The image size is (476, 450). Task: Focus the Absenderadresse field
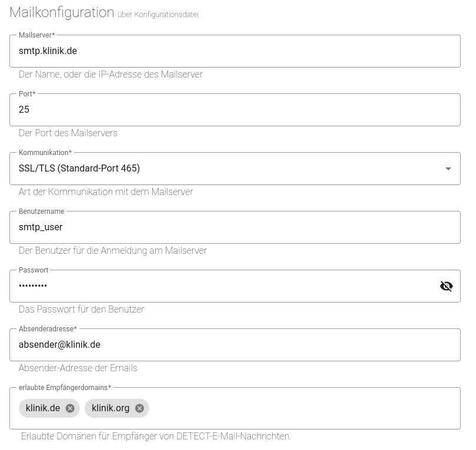(x=235, y=345)
